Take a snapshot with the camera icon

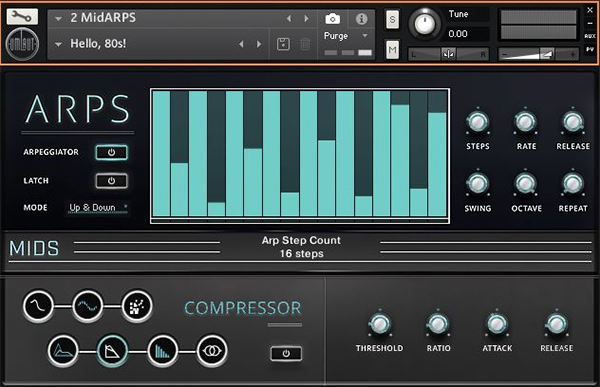pyautogui.click(x=332, y=18)
